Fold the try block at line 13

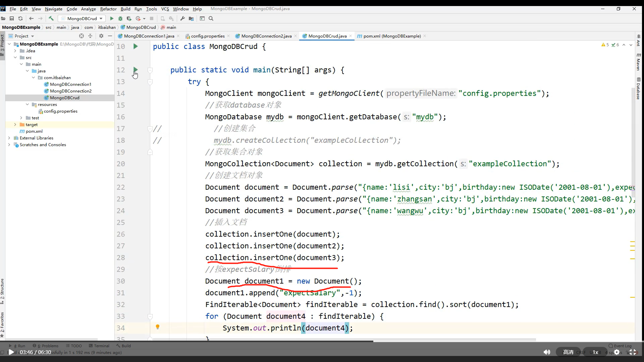(150, 82)
